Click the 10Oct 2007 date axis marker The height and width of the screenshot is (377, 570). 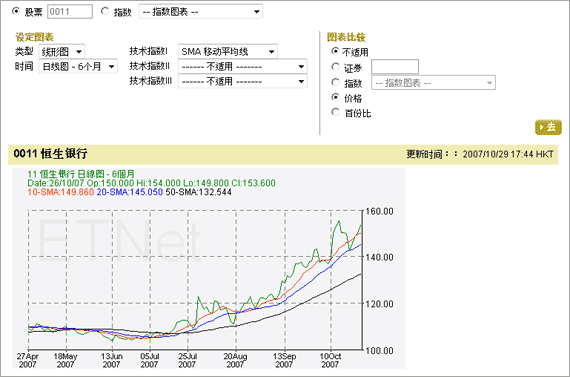330,360
